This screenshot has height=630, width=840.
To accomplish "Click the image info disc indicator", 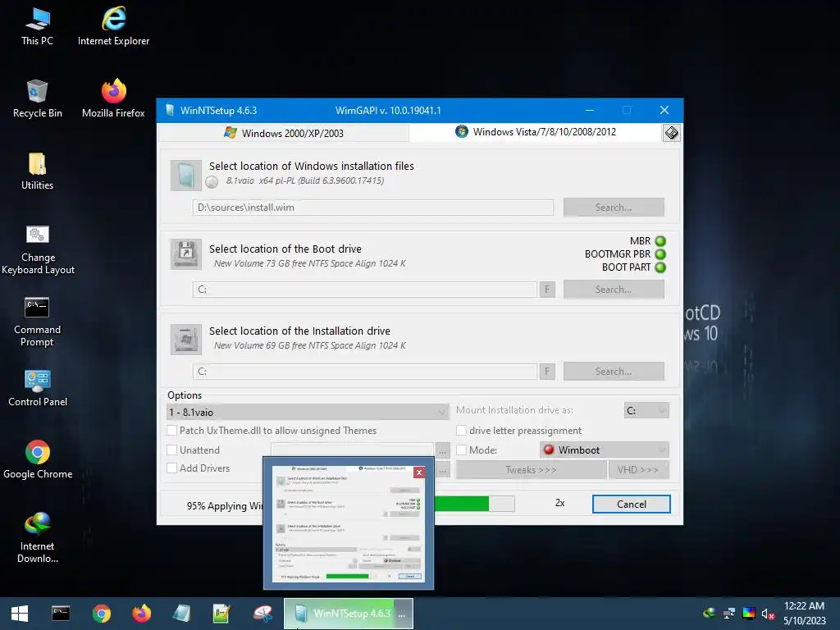I will click(x=212, y=182).
